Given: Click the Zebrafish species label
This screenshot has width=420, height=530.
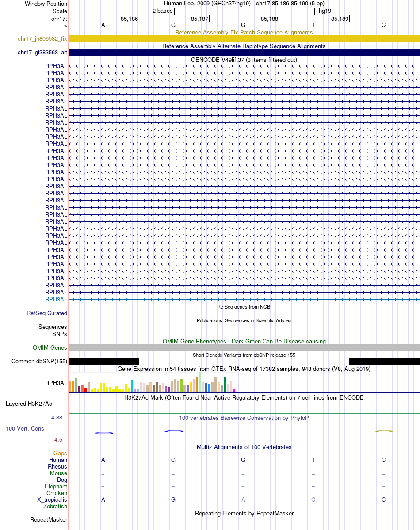Looking at the screenshot, I should coord(55,506).
